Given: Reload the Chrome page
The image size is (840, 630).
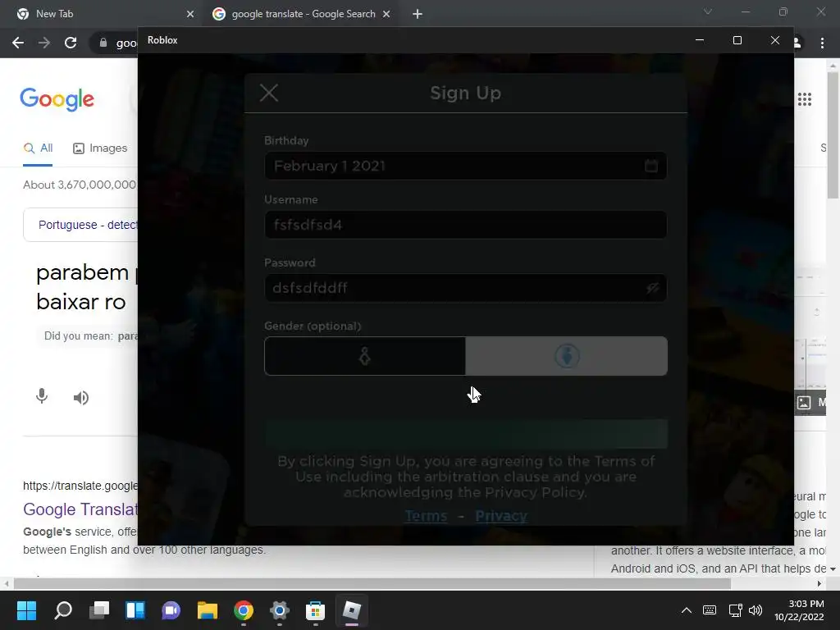Looking at the screenshot, I should [x=71, y=43].
